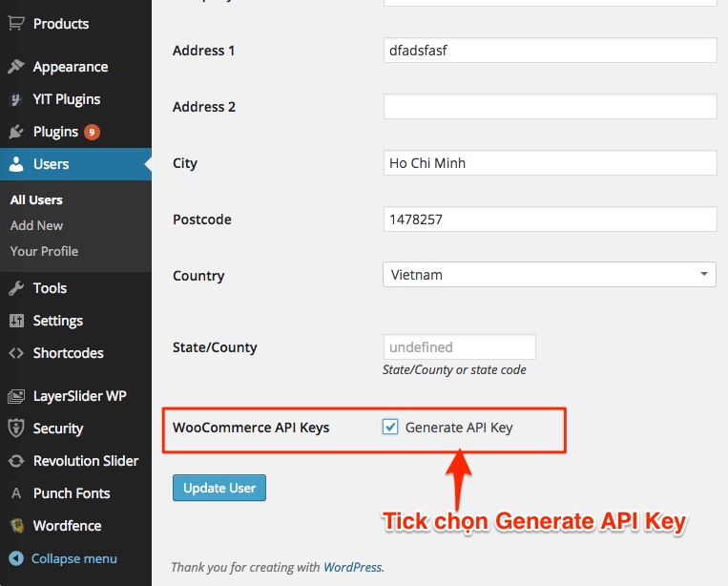Click the LayerSlider WP images icon
728x586 pixels.
(16, 396)
